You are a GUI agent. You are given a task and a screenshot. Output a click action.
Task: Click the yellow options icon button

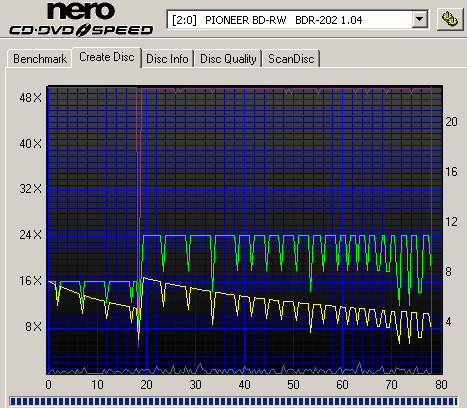[450, 19]
